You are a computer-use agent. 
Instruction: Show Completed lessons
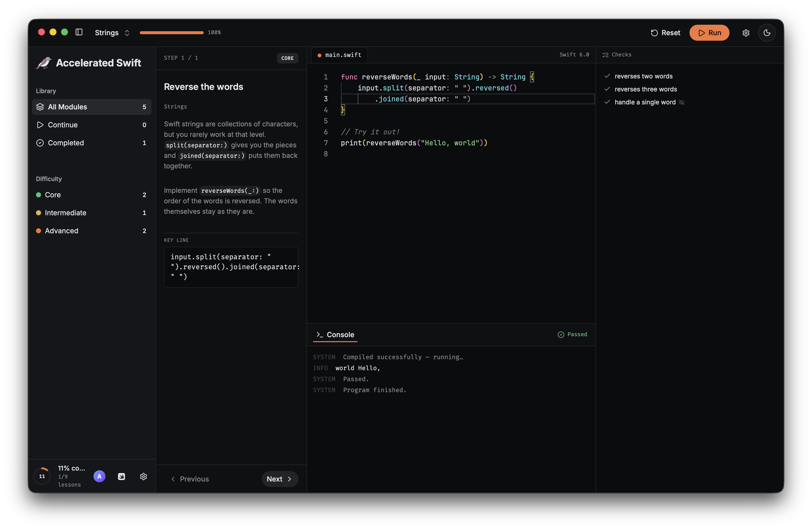coord(91,143)
